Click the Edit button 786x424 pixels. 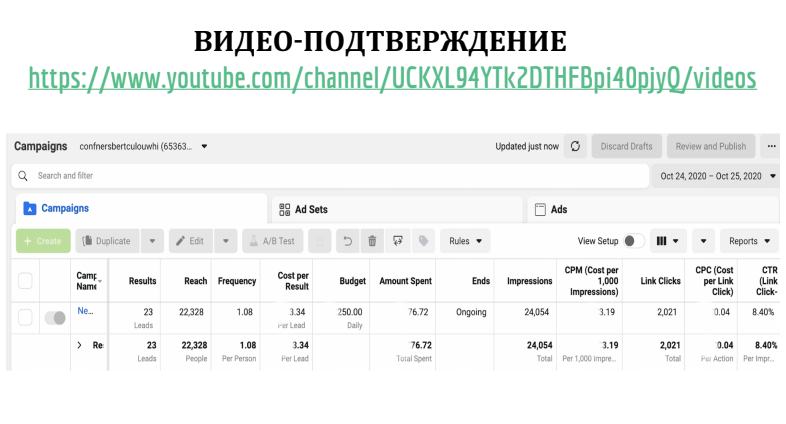(191, 241)
